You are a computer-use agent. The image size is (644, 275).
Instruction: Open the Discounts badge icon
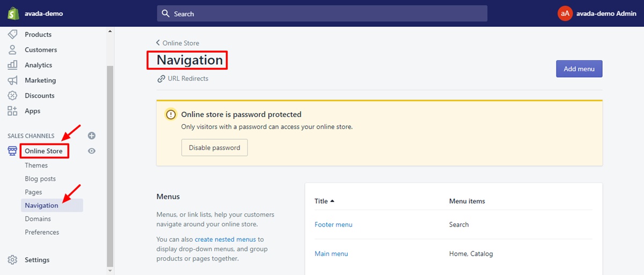12,96
